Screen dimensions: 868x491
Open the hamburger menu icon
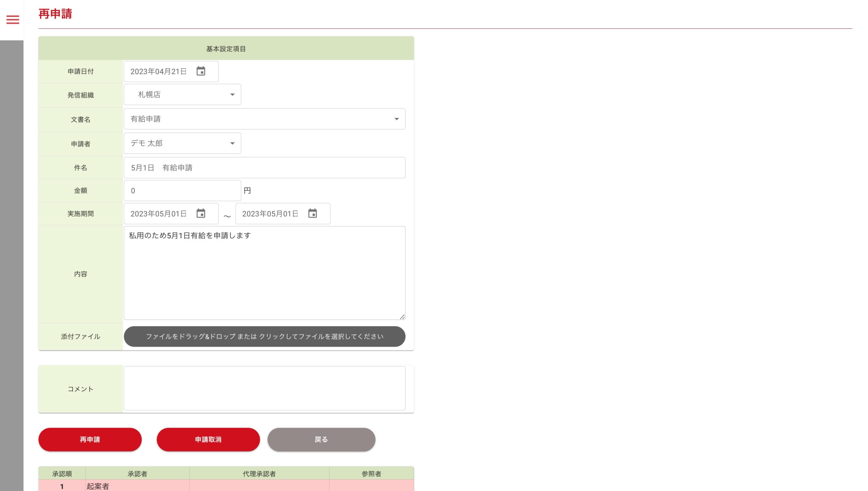(x=13, y=20)
